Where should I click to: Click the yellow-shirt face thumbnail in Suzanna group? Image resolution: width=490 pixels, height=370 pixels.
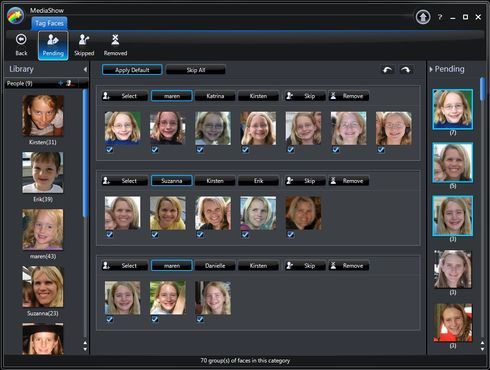coord(168,213)
